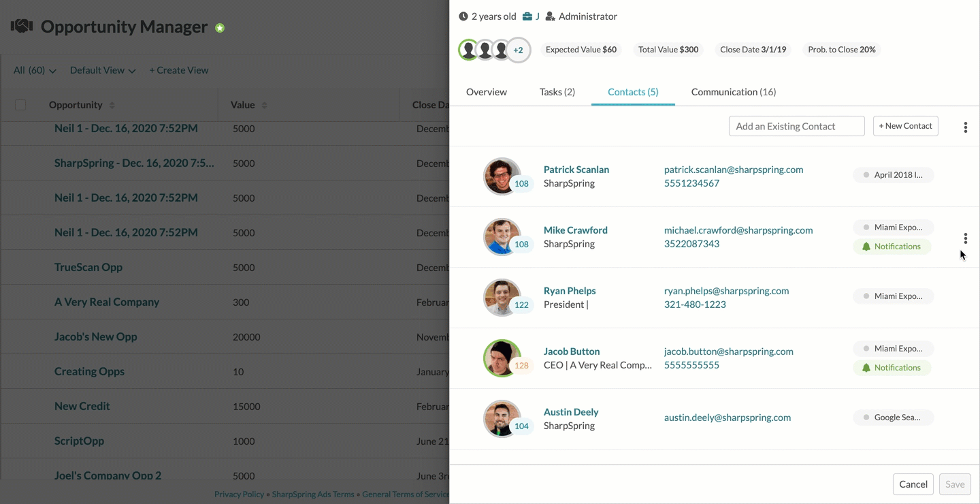
Task: Click the handshake Opportunity Manager icon
Action: point(22,27)
